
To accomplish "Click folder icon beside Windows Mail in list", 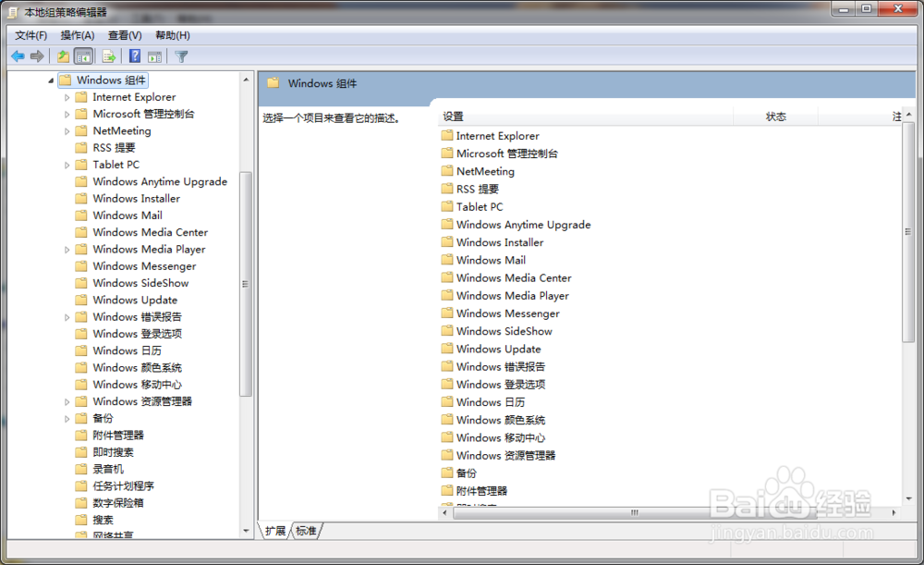I will pyautogui.click(x=447, y=260).
